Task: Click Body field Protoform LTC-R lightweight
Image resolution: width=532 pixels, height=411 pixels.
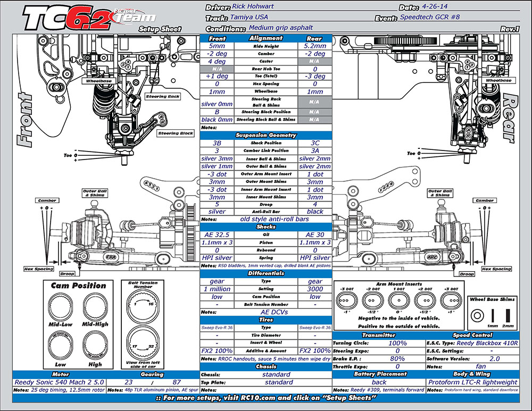Action: [x=472, y=382]
